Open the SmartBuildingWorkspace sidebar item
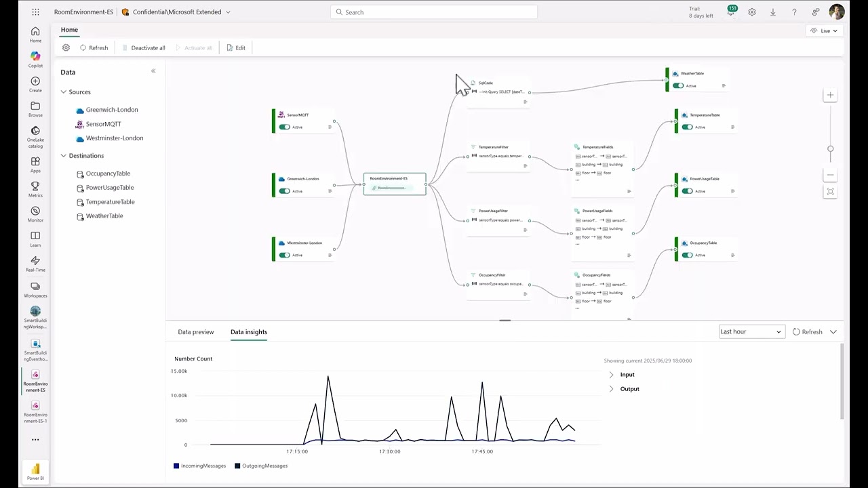Viewport: 868px width, 488px height. [35, 318]
